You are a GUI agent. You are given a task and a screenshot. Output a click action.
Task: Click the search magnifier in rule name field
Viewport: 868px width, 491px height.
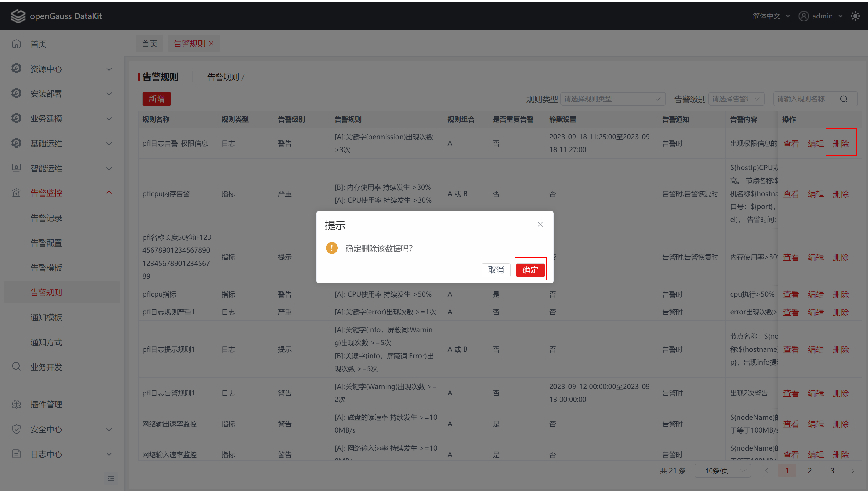pyautogui.click(x=843, y=99)
